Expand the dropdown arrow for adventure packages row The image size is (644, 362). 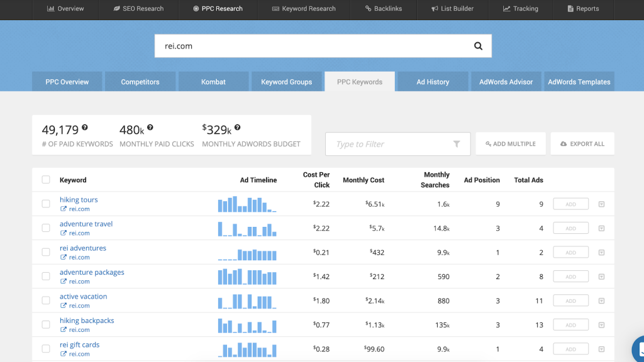[601, 277]
